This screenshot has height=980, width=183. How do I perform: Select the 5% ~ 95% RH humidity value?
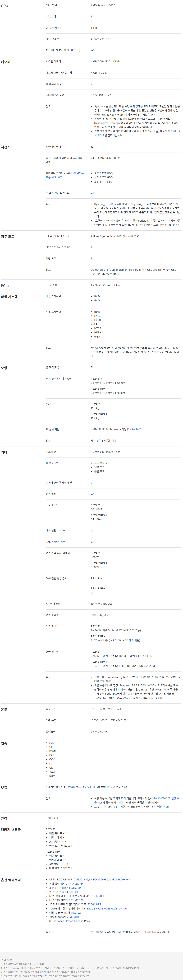point(99,732)
